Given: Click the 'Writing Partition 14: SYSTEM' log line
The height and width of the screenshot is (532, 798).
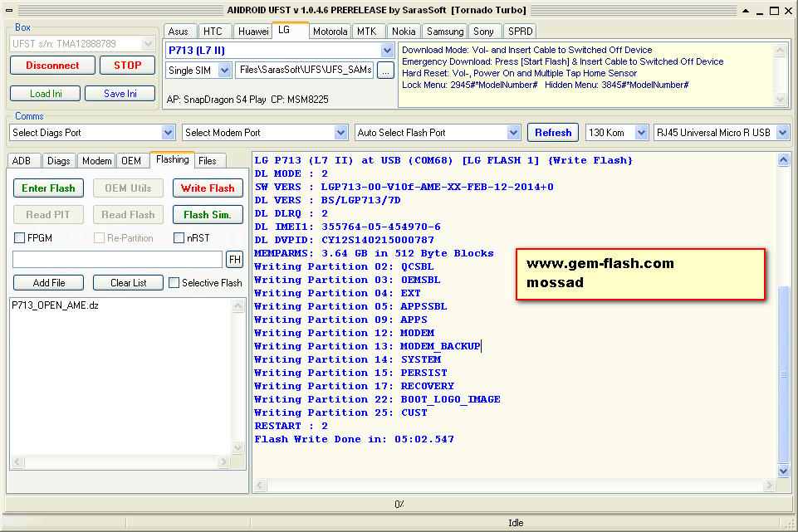Looking at the screenshot, I should [x=348, y=359].
